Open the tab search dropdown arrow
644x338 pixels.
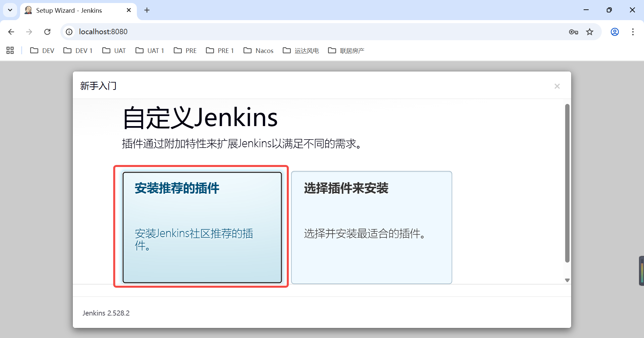pos(10,10)
